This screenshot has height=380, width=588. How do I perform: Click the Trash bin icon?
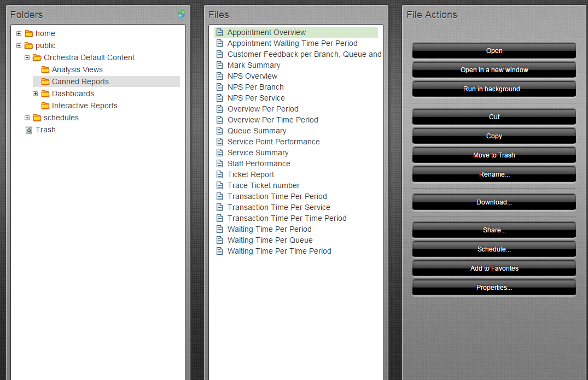29,130
